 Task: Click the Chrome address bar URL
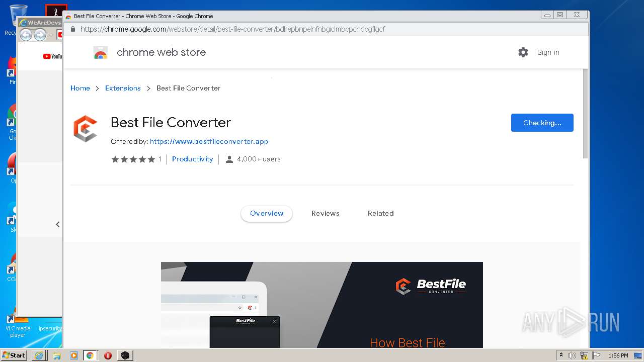(232, 29)
